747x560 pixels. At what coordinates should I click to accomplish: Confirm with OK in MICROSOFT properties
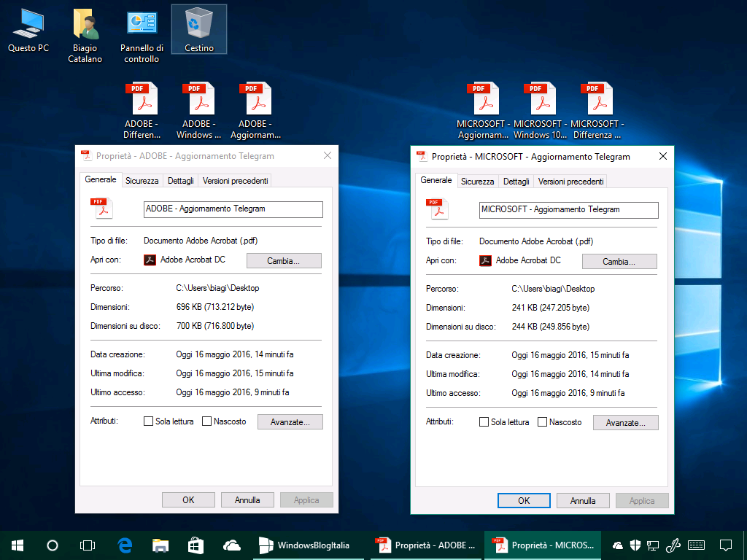[x=524, y=500]
